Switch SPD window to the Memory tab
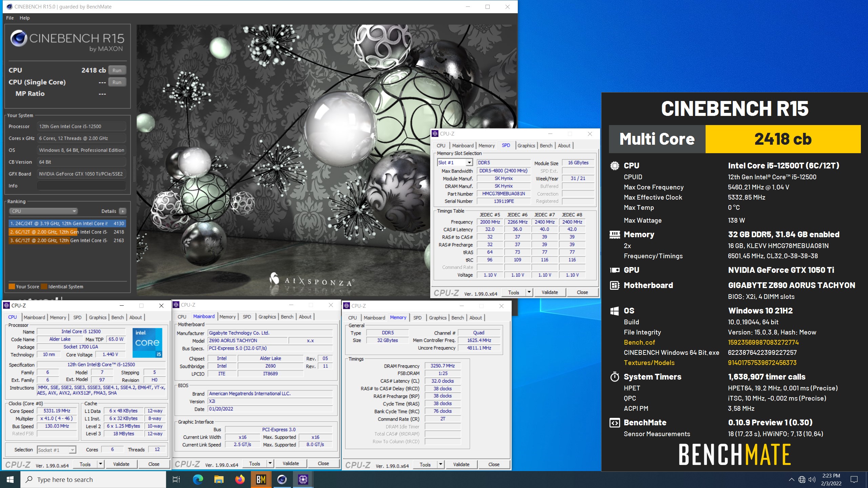 click(x=487, y=146)
